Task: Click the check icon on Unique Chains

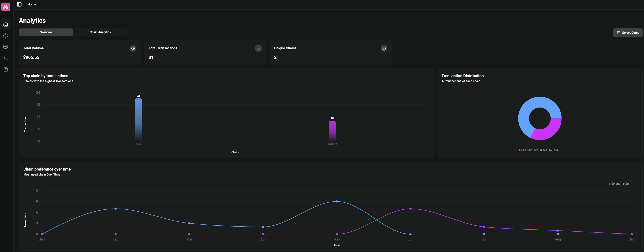Action: click(384, 48)
